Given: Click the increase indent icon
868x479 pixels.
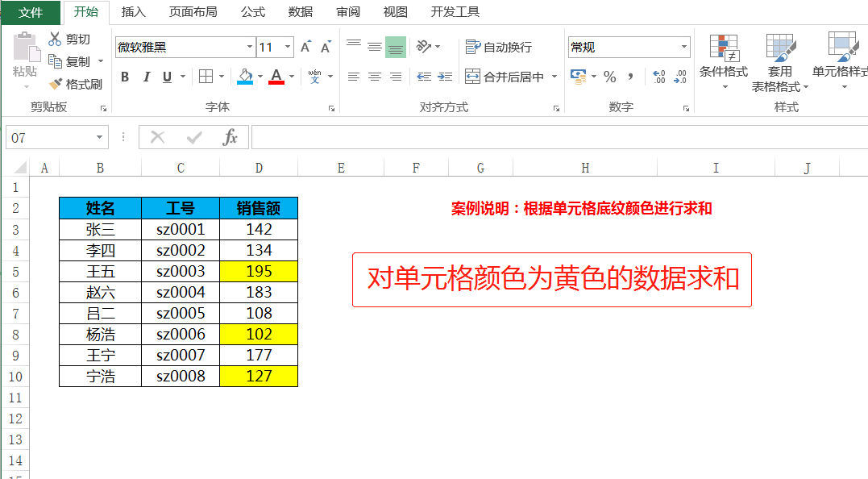Looking at the screenshot, I should click(x=445, y=77).
